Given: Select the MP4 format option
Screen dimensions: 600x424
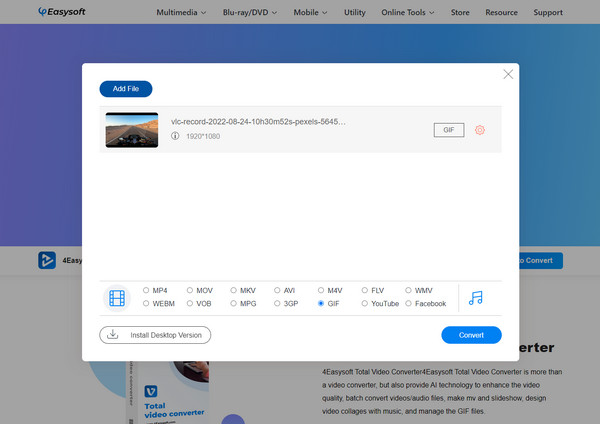Looking at the screenshot, I should tap(155, 290).
